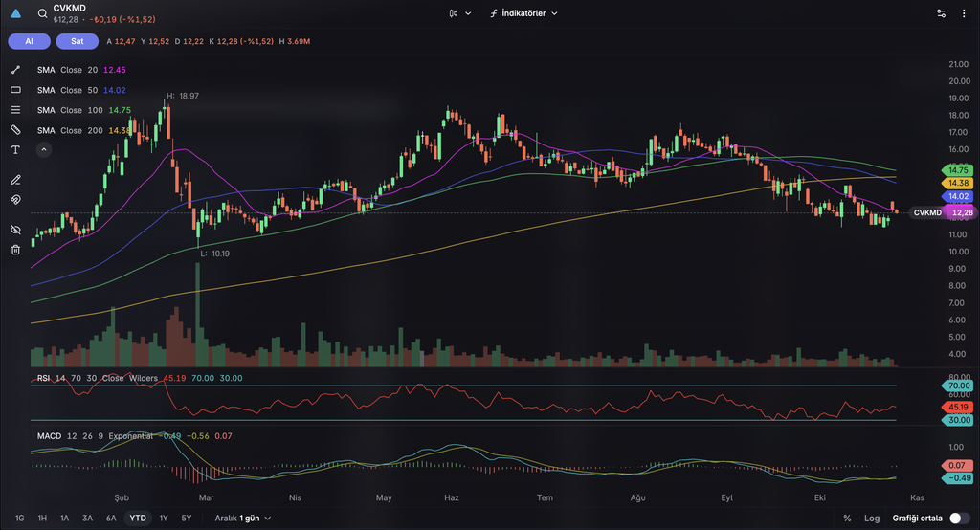Image resolution: width=980 pixels, height=530 pixels.
Task: Click the Ağu month label on time axis
Action: [x=637, y=498]
